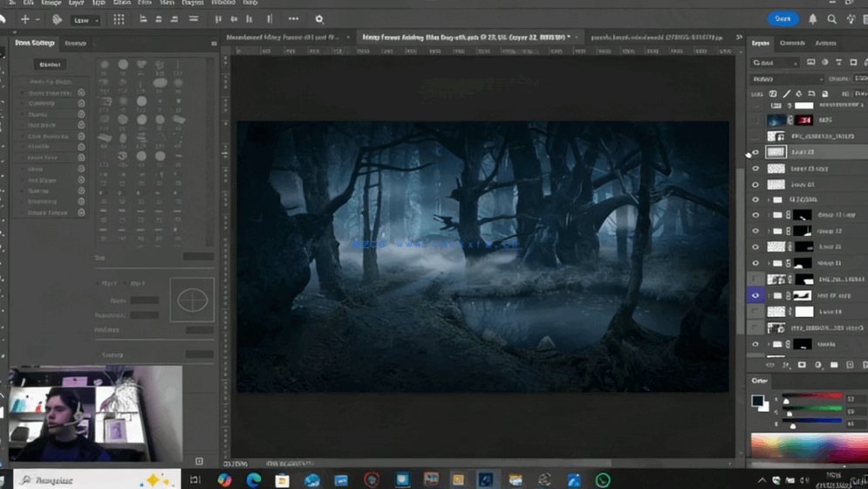868x489 pixels.
Task: Click the Align Left Edges icon
Action: [143, 19]
